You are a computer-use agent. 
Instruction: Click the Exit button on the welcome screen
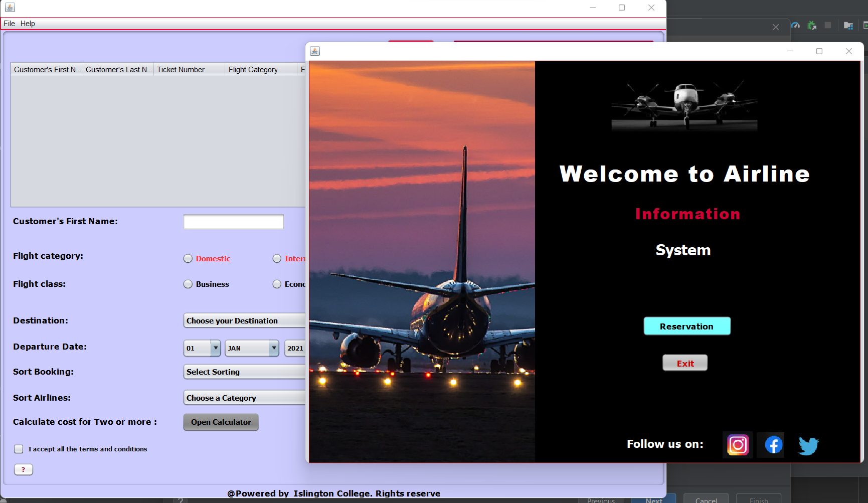tap(685, 363)
